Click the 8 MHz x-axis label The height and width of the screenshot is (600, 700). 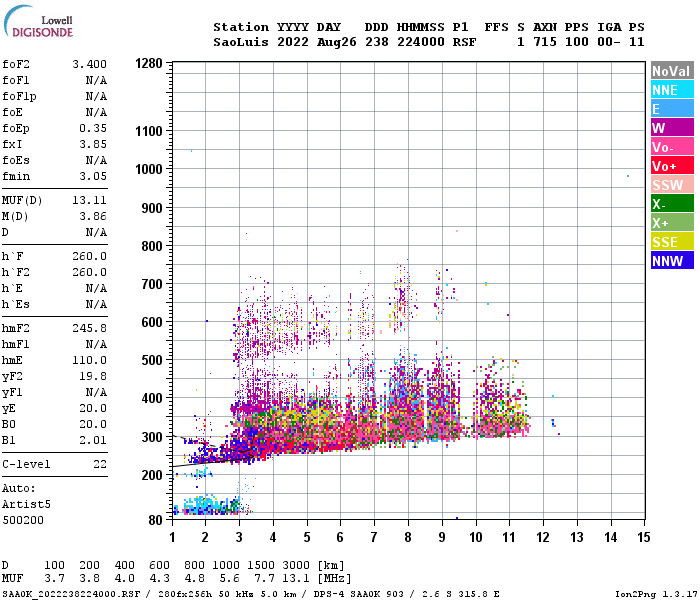pos(408,537)
